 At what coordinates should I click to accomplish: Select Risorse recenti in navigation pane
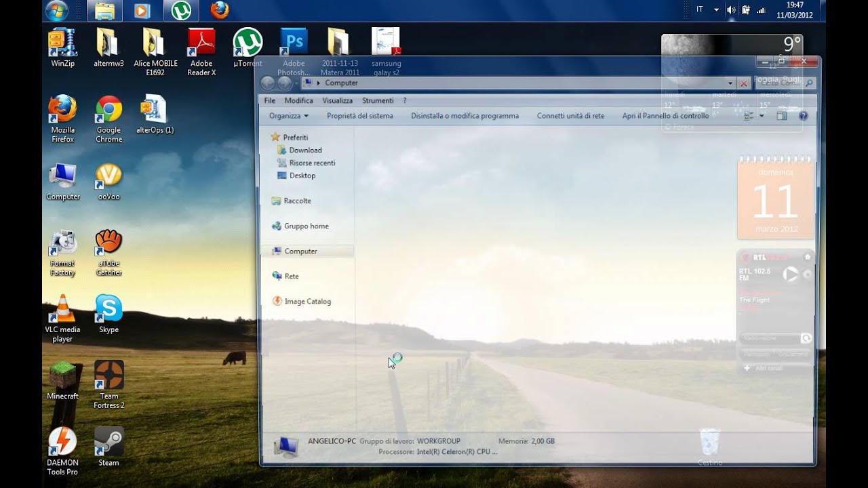click(307, 163)
